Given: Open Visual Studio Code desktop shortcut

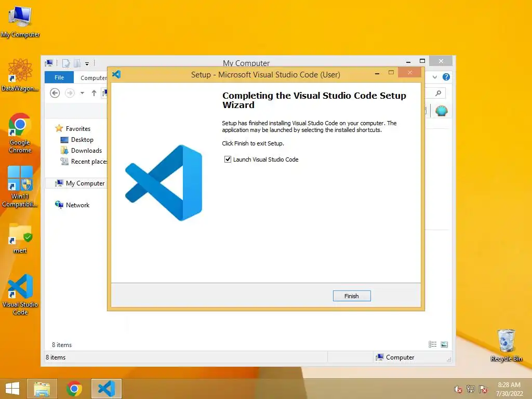Looking at the screenshot, I should [x=20, y=295].
